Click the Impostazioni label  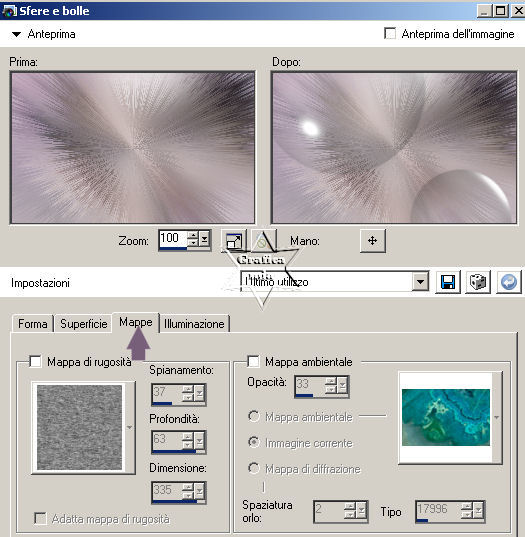click(40, 283)
